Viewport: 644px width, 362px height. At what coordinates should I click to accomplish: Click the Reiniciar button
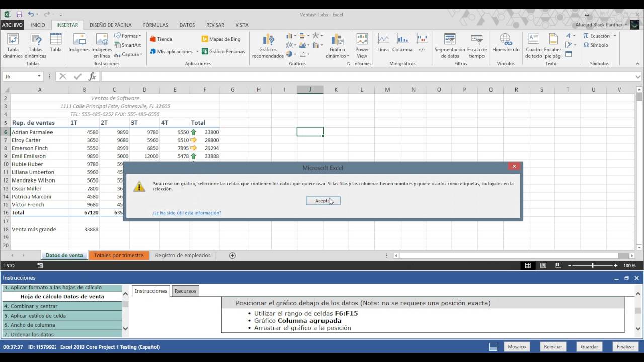click(x=553, y=347)
